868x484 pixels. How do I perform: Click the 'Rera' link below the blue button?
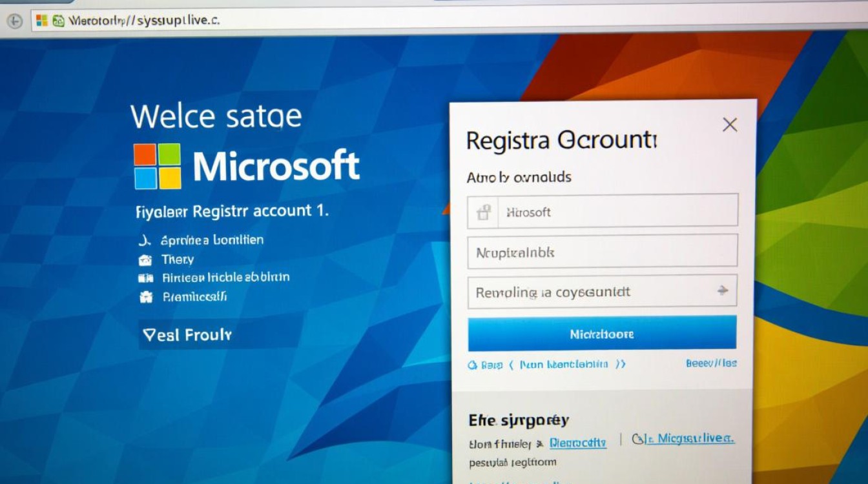pos(485,365)
